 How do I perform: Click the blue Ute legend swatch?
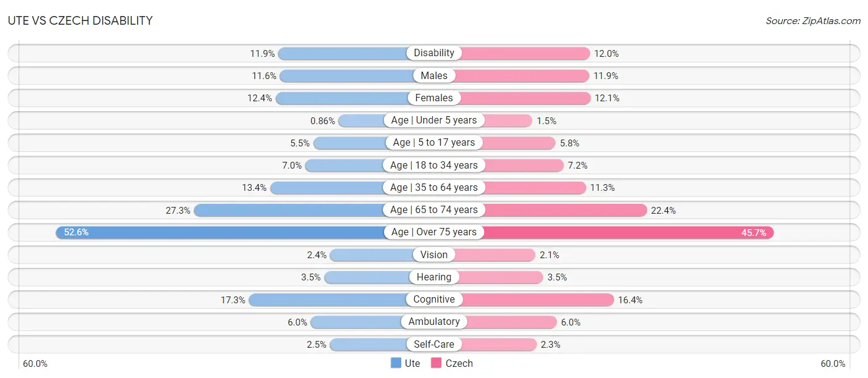(396, 363)
